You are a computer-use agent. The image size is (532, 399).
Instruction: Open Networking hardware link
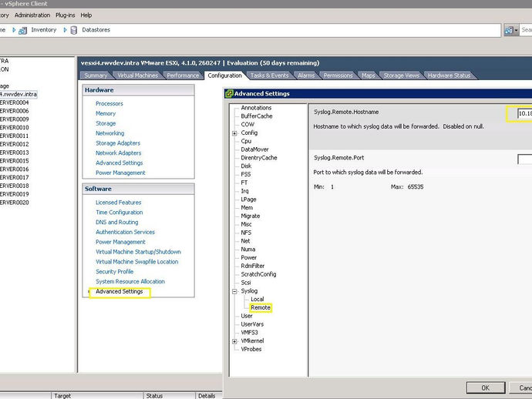coord(110,133)
